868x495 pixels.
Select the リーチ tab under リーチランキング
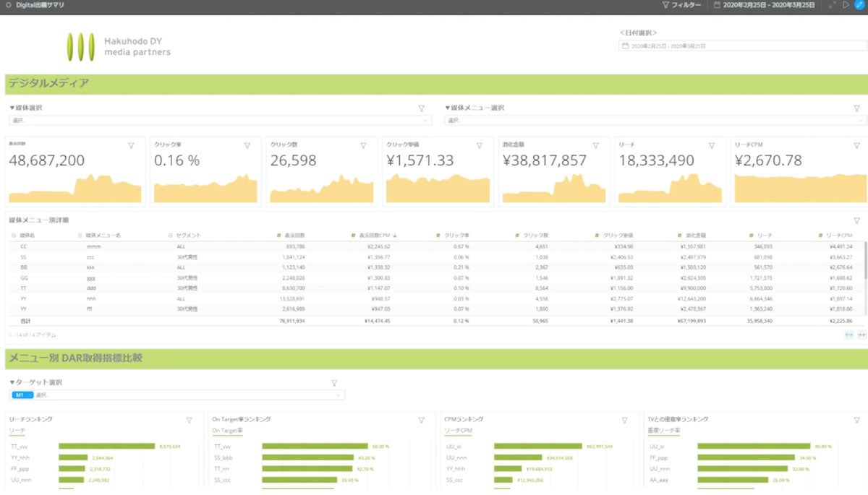[x=17, y=431]
